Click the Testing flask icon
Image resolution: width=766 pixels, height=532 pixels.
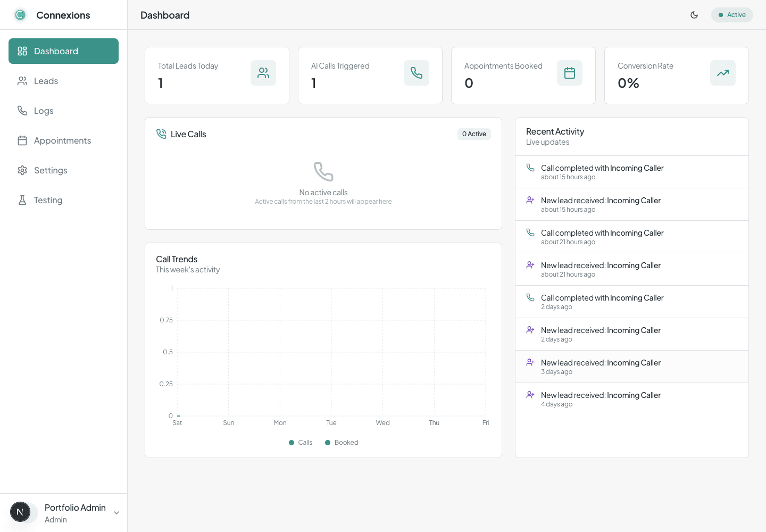point(22,200)
